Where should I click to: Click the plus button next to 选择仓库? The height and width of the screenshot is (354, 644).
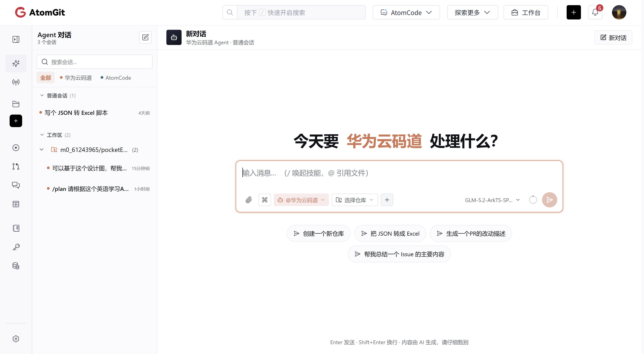[x=387, y=200]
